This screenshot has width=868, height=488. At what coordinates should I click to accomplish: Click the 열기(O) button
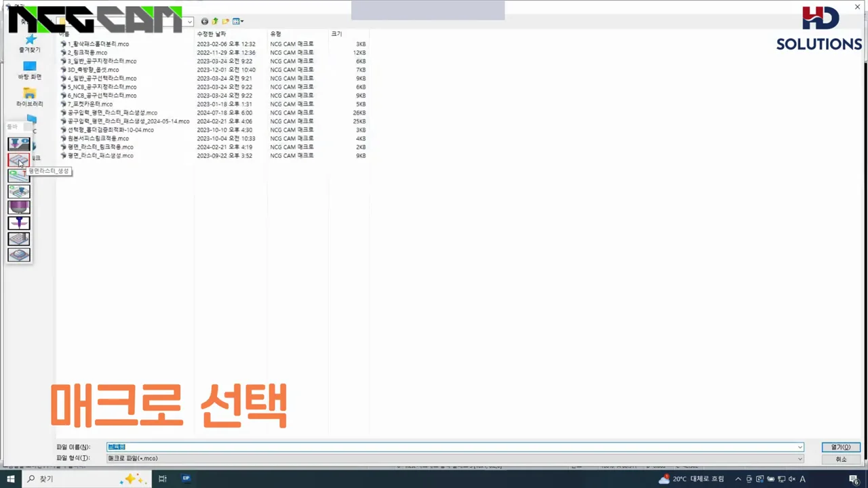(x=841, y=447)
